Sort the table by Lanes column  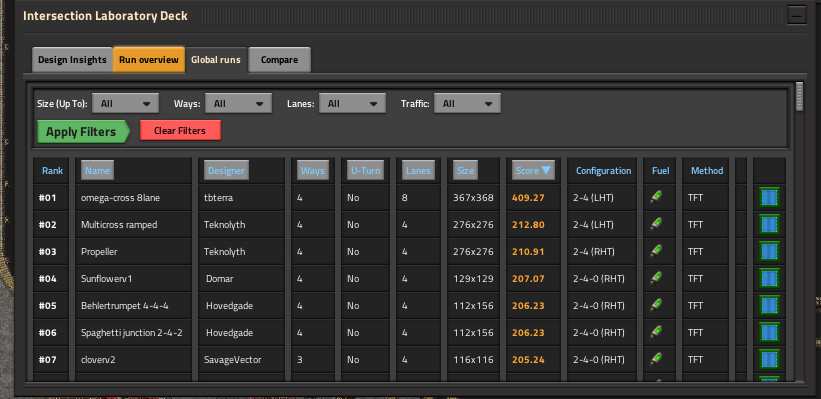click(x=418, y=171)
